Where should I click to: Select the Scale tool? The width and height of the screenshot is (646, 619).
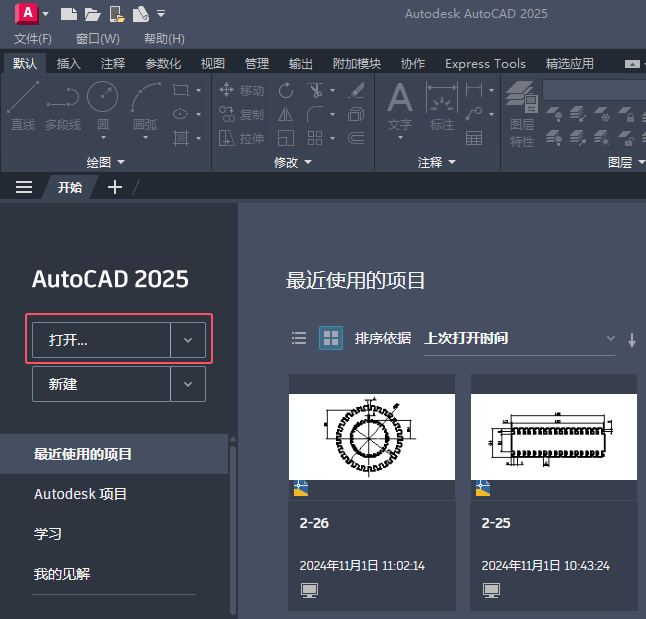[x=286, y=138]
